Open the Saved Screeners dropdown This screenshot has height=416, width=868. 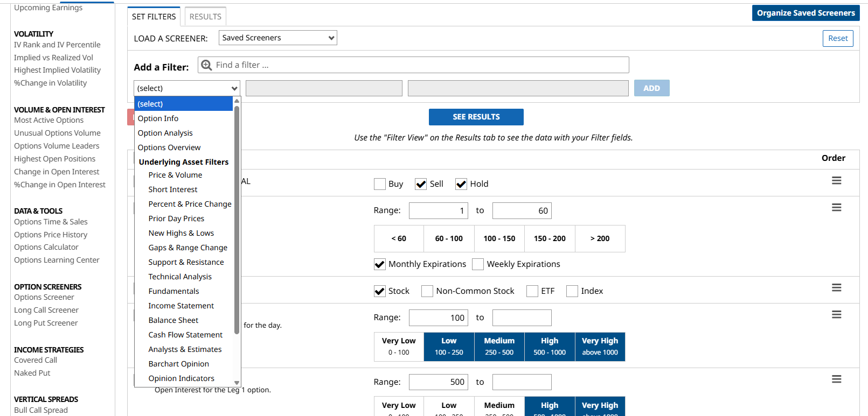click(277, 38)
